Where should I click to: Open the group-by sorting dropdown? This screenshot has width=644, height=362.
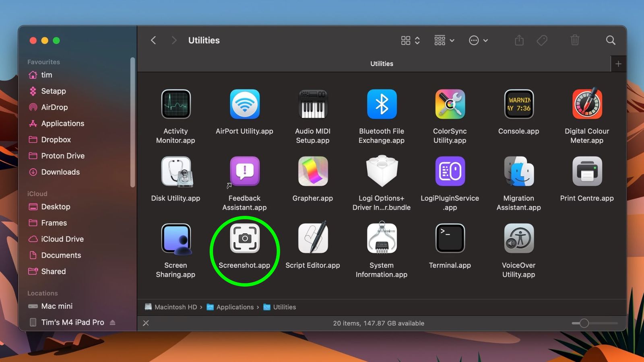point(443,40)
